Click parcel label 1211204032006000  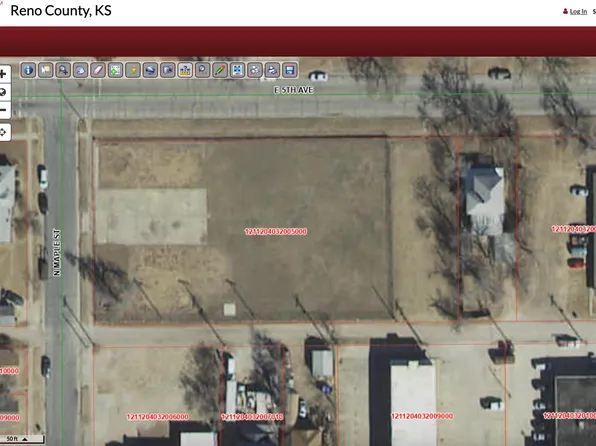tap(157, 417)
